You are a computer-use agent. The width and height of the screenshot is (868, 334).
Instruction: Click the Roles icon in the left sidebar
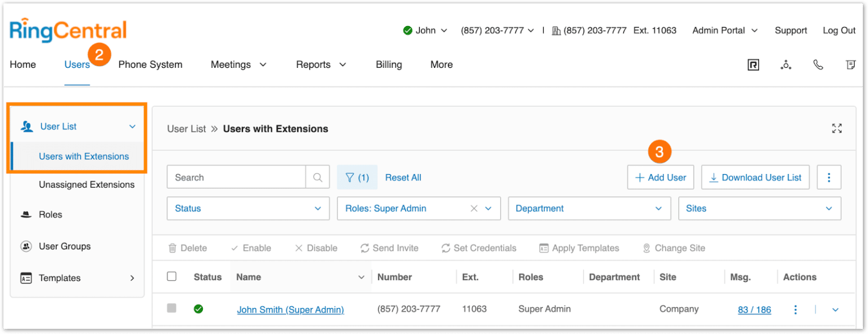coord(25,214)
